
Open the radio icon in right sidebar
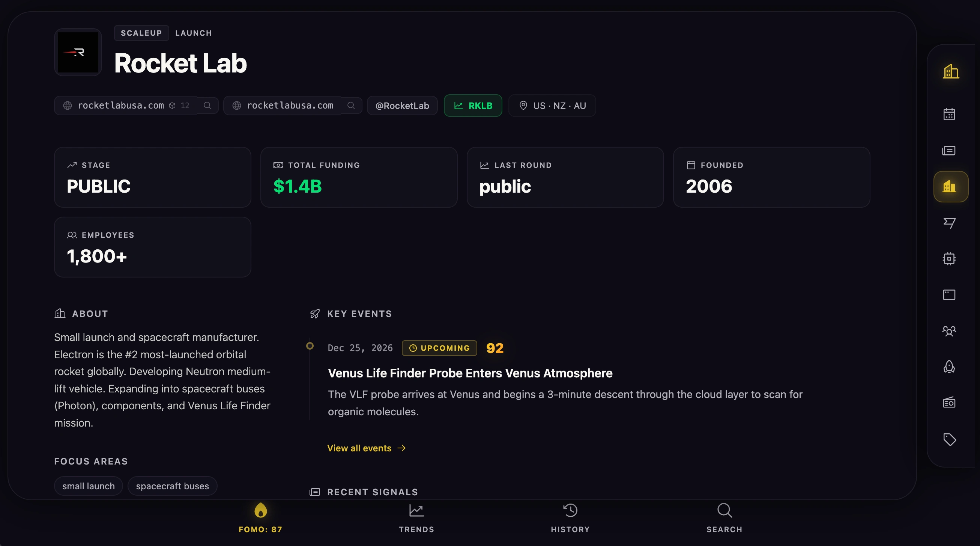tap(949, 403)
